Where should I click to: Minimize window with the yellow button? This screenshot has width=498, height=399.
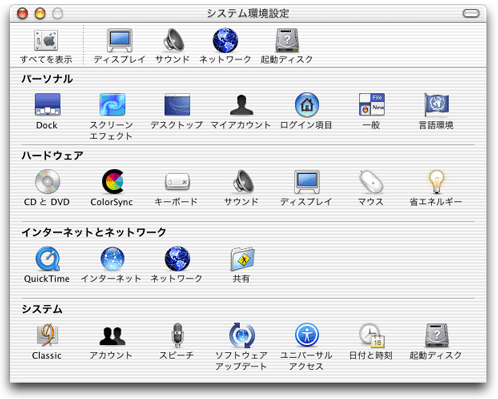pyautogui.click(x=40, y=14)
